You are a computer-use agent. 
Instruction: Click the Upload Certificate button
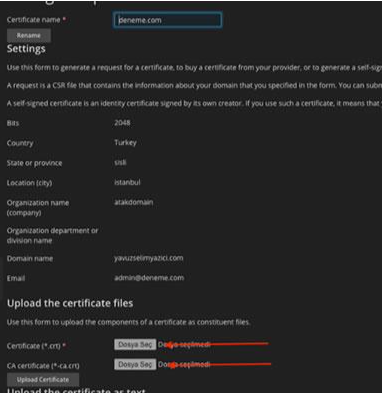pyautogui.click(x=43, y=379)
